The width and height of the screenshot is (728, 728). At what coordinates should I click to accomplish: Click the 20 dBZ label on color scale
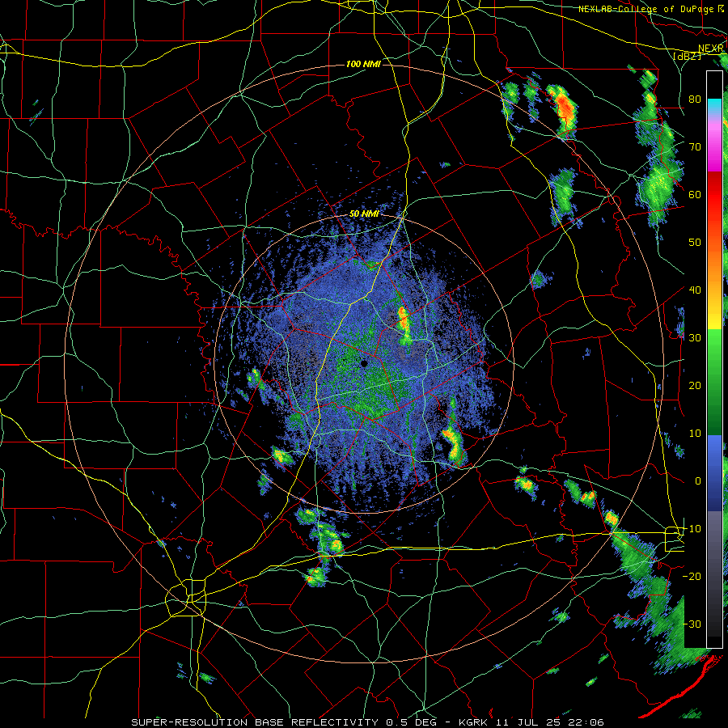695,385
